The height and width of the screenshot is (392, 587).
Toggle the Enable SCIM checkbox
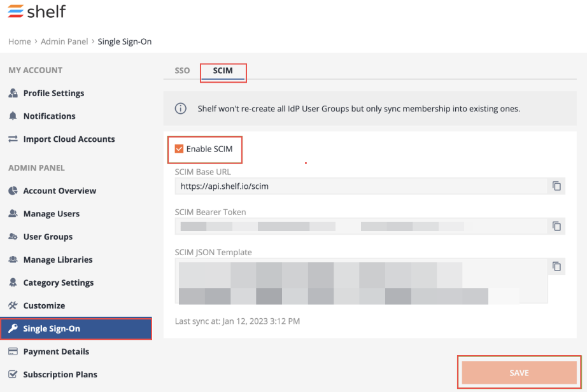179,149
